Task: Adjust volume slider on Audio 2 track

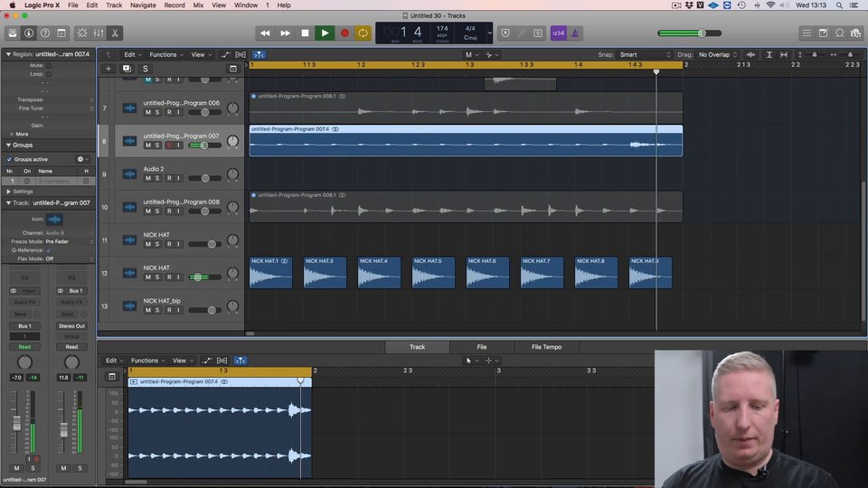Action: [205, 178]
